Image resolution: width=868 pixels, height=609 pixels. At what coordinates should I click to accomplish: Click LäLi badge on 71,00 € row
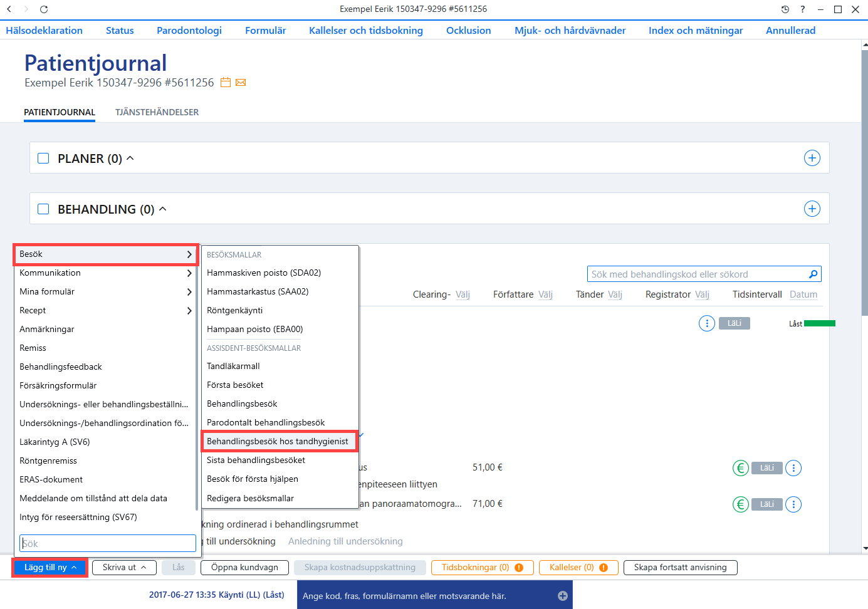767,504
